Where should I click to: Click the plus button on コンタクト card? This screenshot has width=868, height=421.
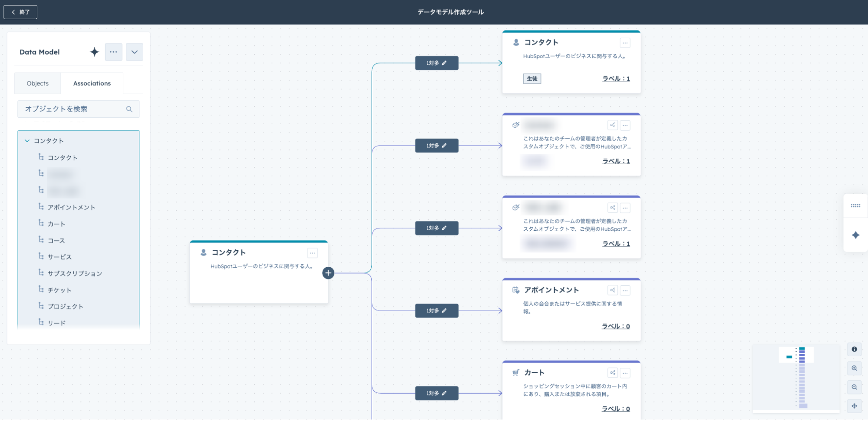point(328,273)
